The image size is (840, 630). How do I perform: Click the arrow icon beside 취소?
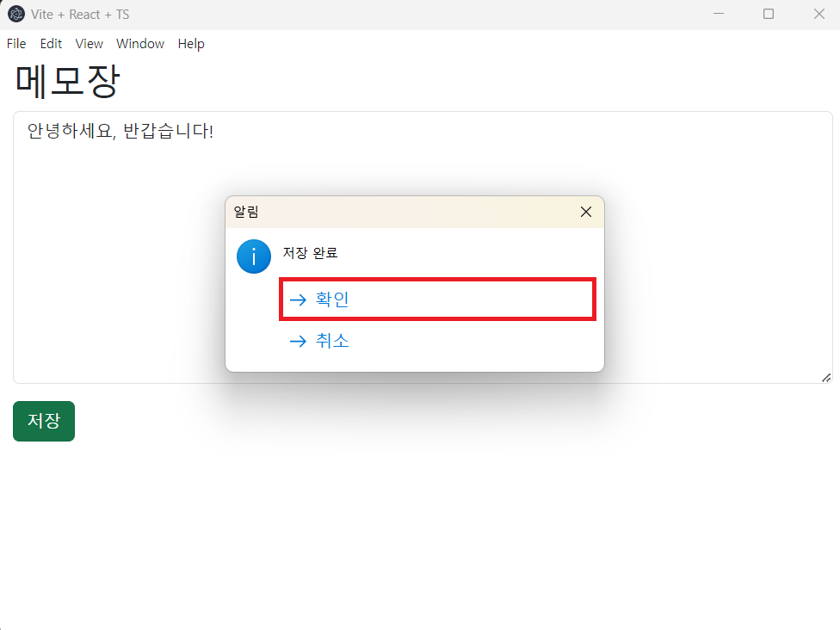pyautogui.click(x=298, y=341)
